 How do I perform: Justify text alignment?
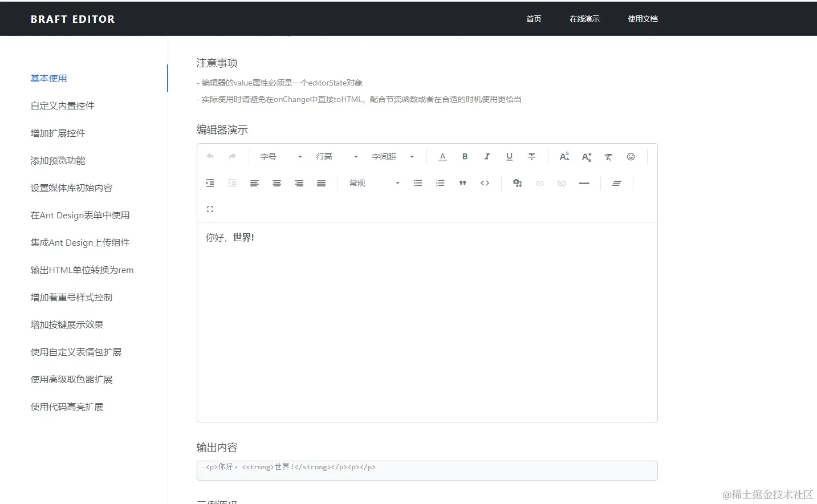click(321, 183)
